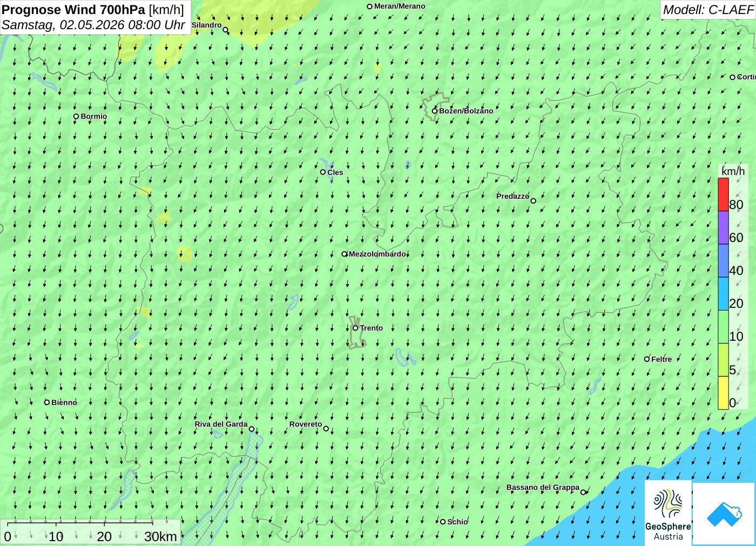Open the blue cloud logo tile
Image resolution: width=756 pixels, height=546 pixels.
pos(724,514)
